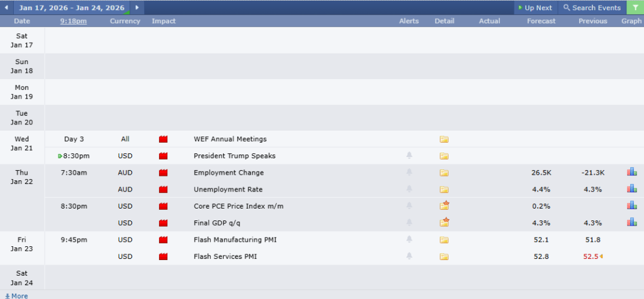Open detail folder for Flash Services PMI
This screenshot has width=644, height=299.
click(444, 256)
